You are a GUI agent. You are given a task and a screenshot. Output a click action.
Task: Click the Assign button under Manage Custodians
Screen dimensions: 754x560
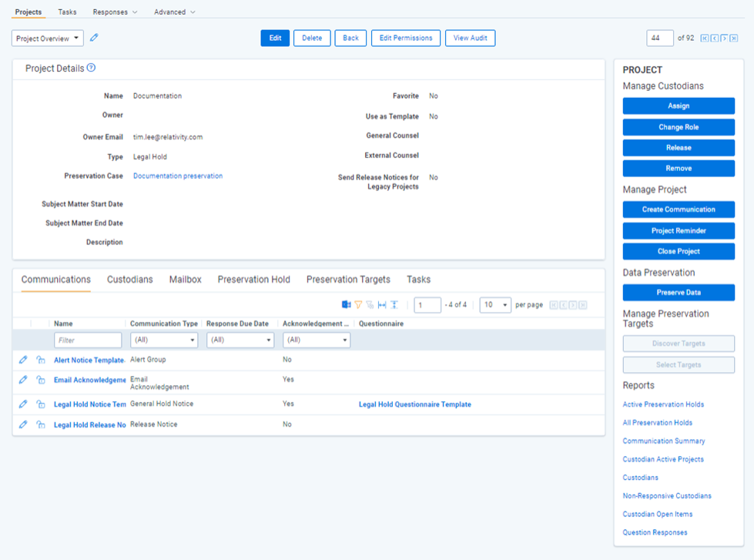[x=678, y=106]
